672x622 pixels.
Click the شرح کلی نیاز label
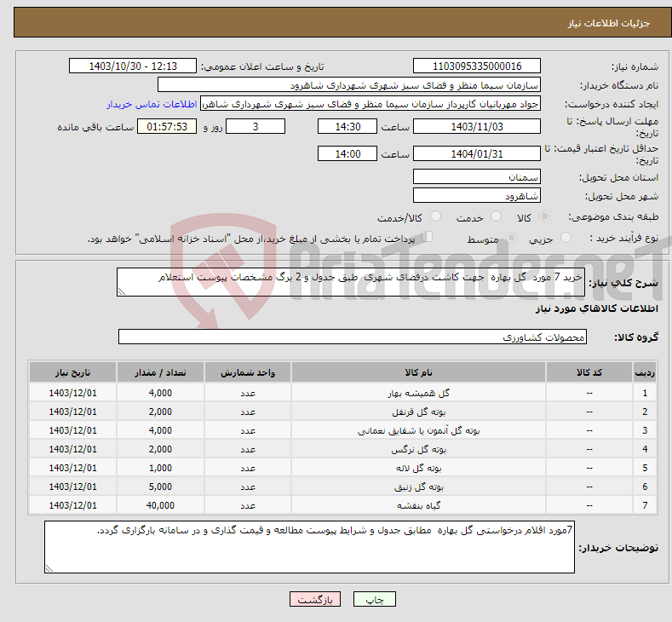[623, 283]
